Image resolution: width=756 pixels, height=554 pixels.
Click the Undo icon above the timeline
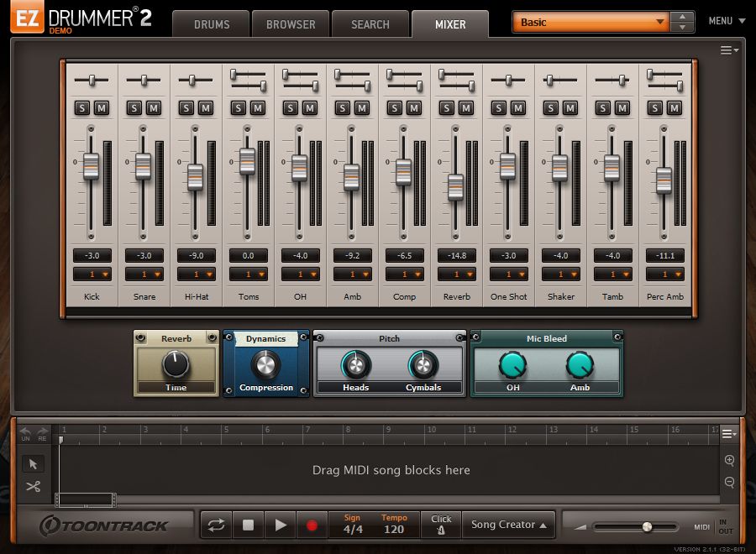coord(25,431)
